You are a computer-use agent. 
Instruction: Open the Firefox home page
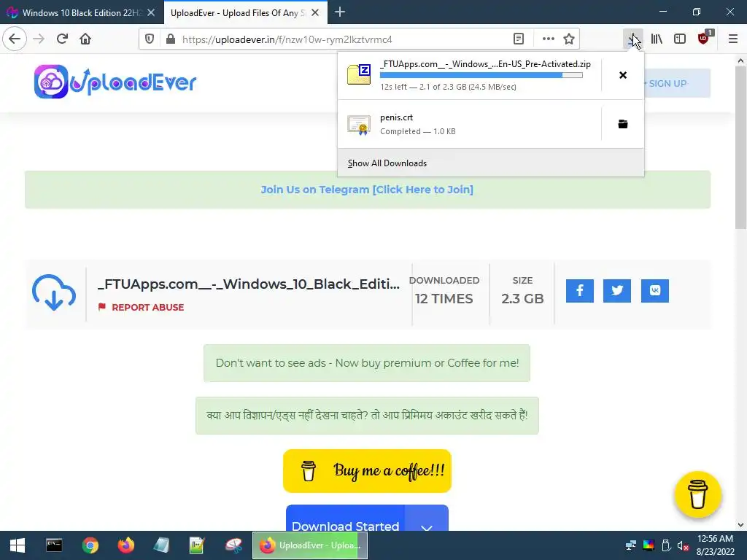click(x=85, y=39)
